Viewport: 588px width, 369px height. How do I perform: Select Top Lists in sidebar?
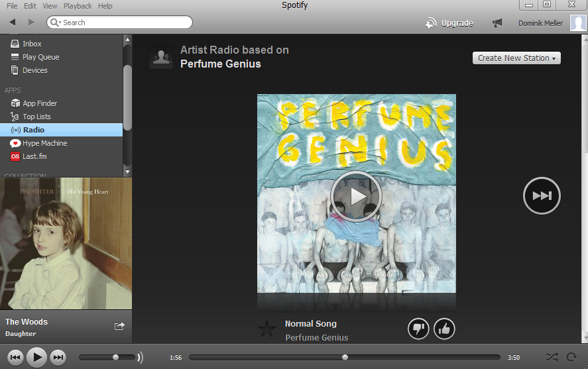click(x=36, y=117)
